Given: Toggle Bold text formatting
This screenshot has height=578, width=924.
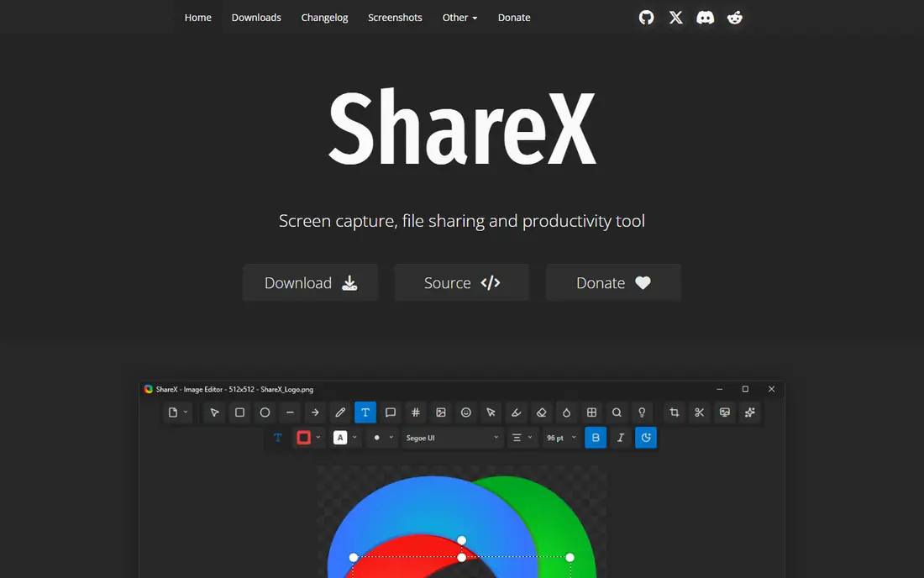Looking at the screenshot, I should 596,438.
